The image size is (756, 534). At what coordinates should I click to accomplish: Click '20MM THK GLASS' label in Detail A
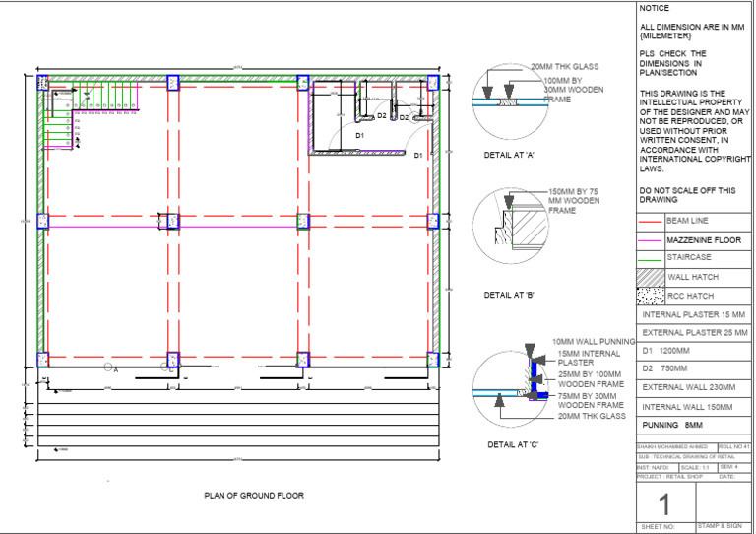[x=565, y=67]
